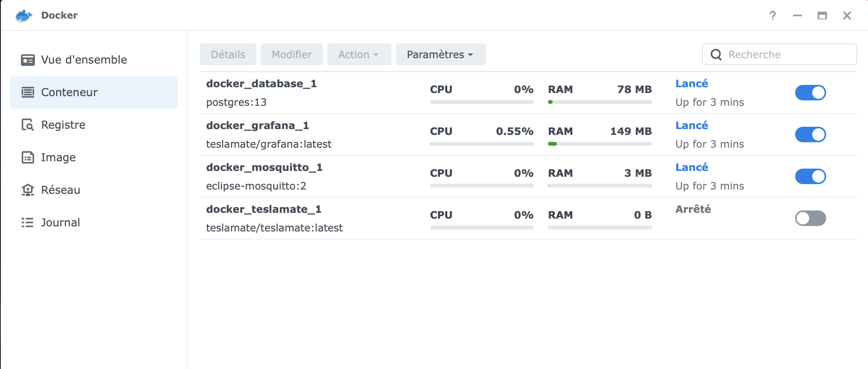Viewport: 868px width, 369px height.
Task: Click the Lancé status link for docker_database_1
Action: click(691, 84)
